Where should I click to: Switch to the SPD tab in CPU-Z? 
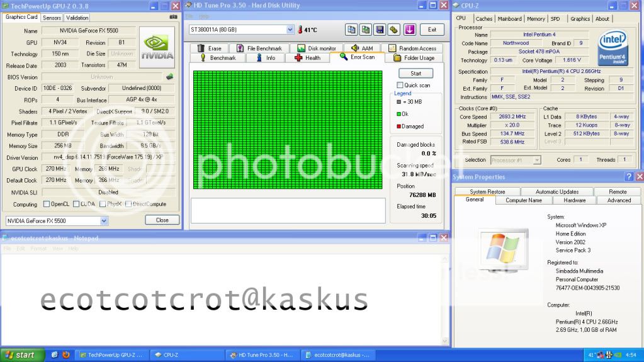[555, 19]
